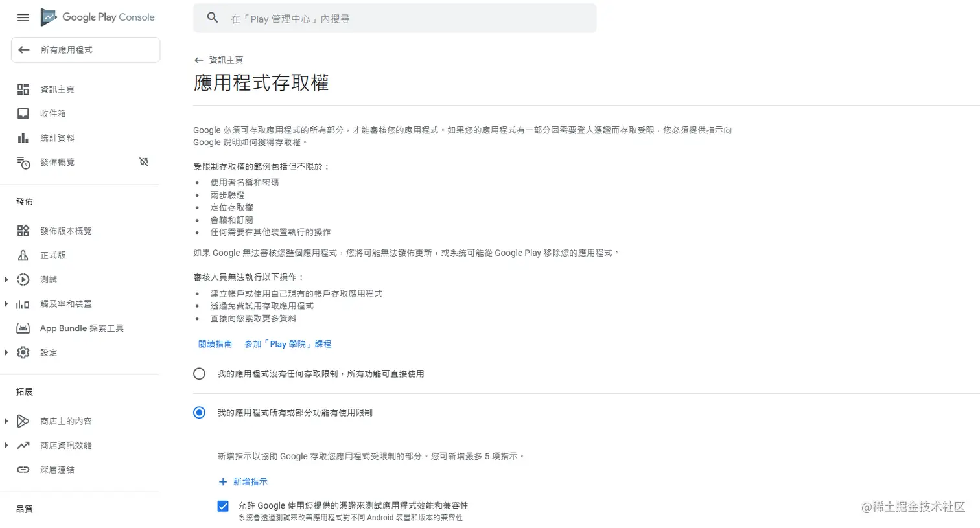Screen dimensions: 980x528
Task: Click the 新增指示 link
Action: click(x=250, y=482)
